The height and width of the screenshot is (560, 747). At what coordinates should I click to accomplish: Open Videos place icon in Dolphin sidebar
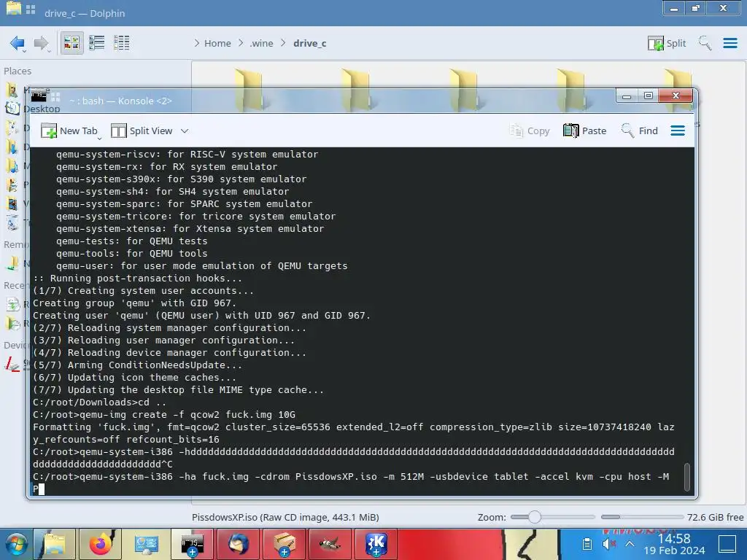tap(12, 204)
